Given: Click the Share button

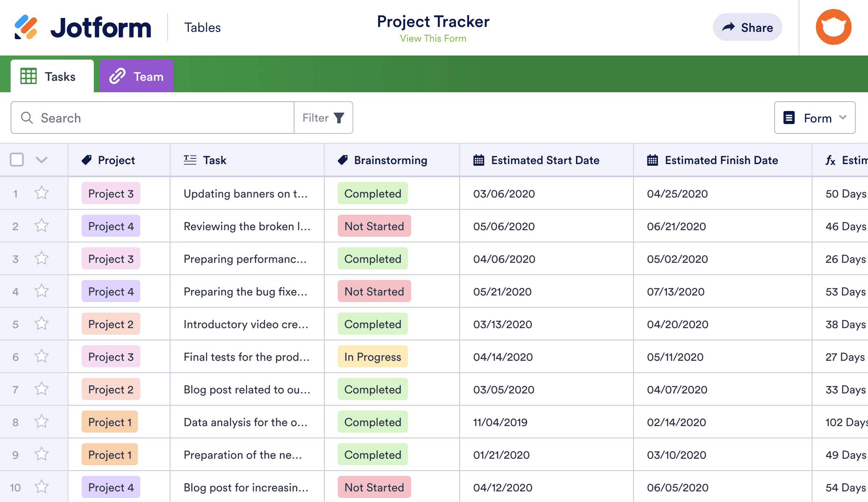Looking at the screenshot, I should coord(747,27).
